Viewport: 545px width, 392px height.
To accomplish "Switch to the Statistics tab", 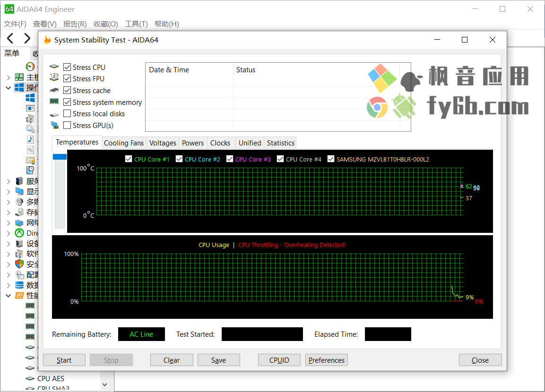I will pyautogui.click(x=280, y=143).
